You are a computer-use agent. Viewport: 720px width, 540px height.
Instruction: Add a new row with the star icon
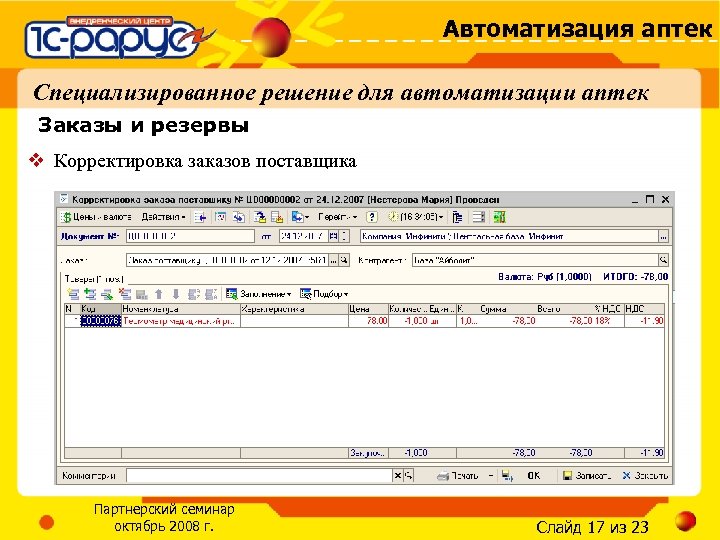(73, 294)
